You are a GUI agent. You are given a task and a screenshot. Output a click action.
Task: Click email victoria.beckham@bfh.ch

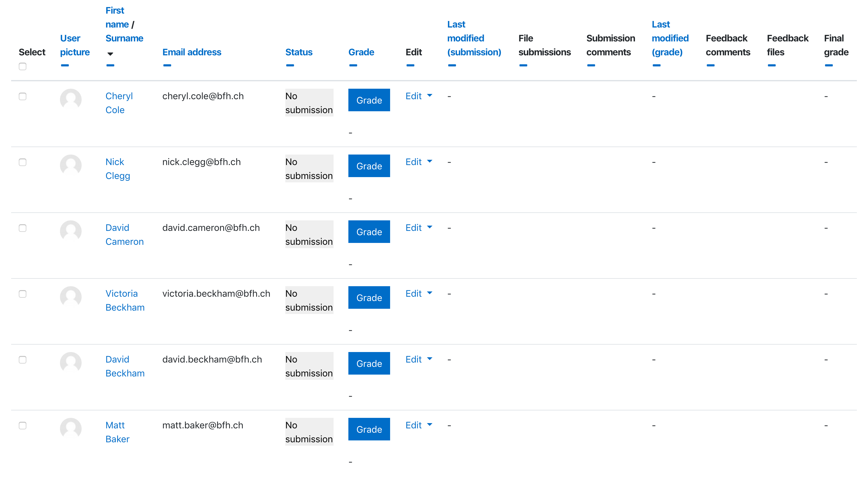coord(216,294)
